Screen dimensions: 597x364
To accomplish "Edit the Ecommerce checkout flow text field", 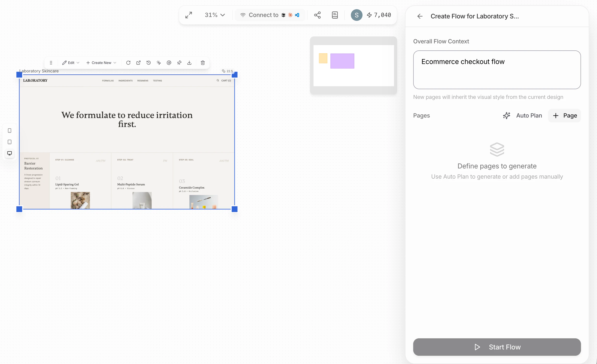I will point(497,70).
